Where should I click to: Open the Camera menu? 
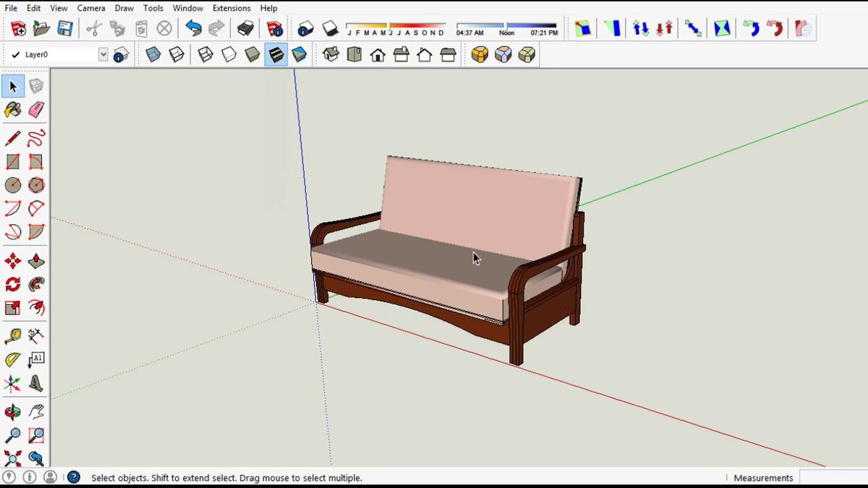[91, 8]
